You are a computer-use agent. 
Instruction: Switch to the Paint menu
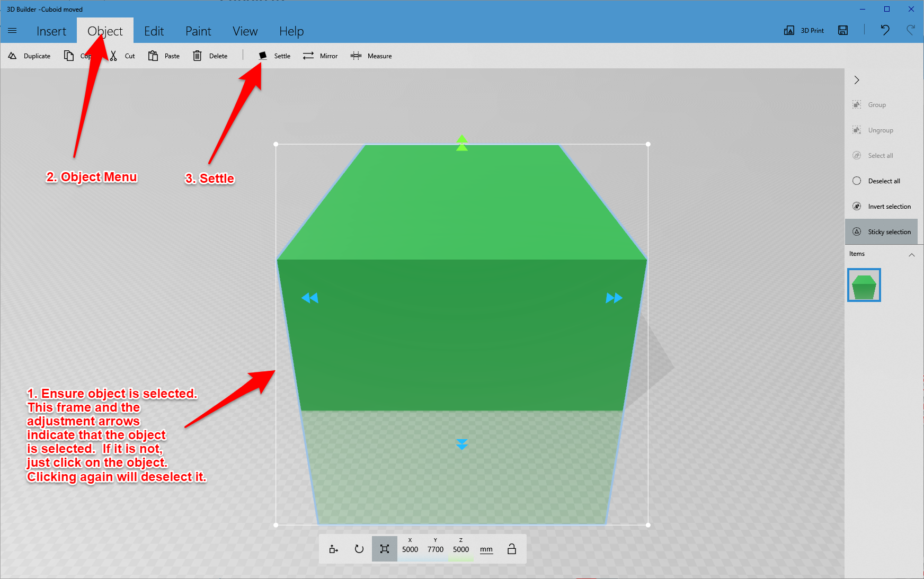198,31
